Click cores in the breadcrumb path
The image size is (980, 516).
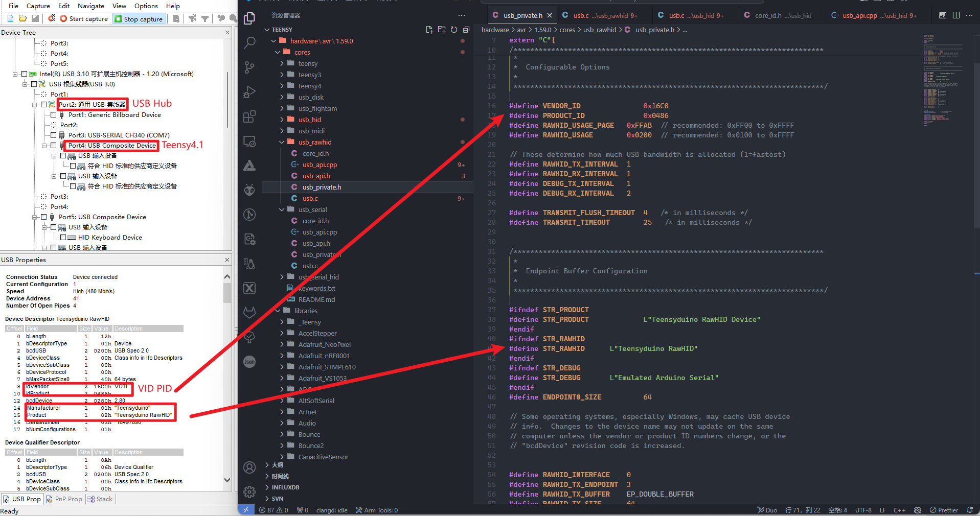tap(567, 30)
